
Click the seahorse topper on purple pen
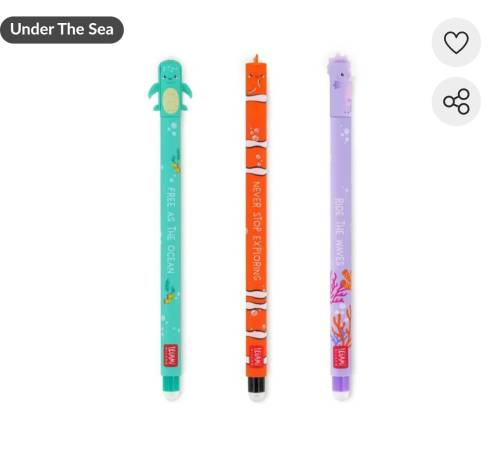[340, 83]
